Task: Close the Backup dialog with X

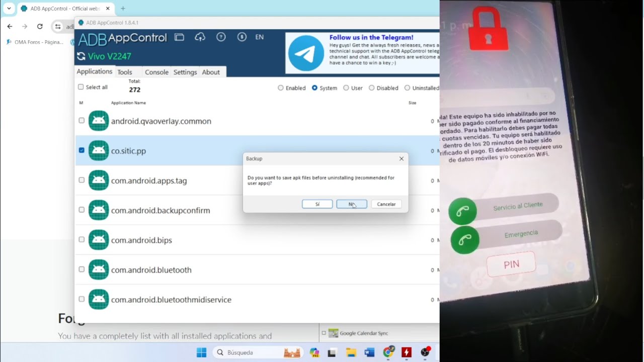Action: [401, 158]
